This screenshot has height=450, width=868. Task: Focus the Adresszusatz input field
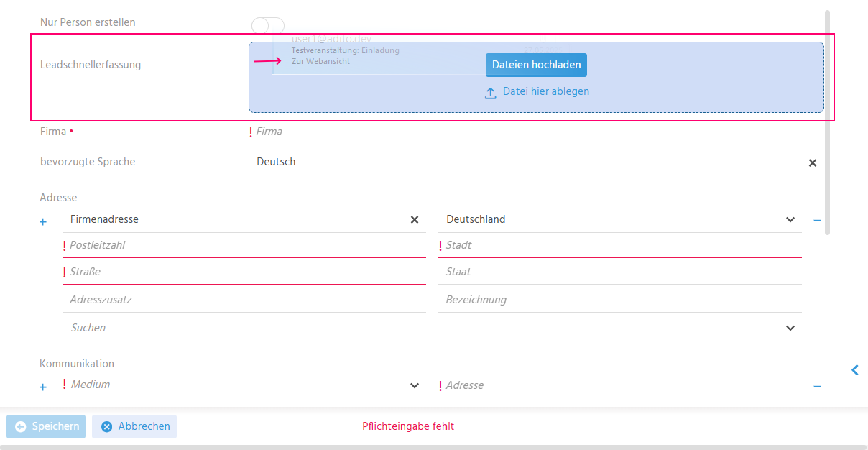tap(244, 300)
